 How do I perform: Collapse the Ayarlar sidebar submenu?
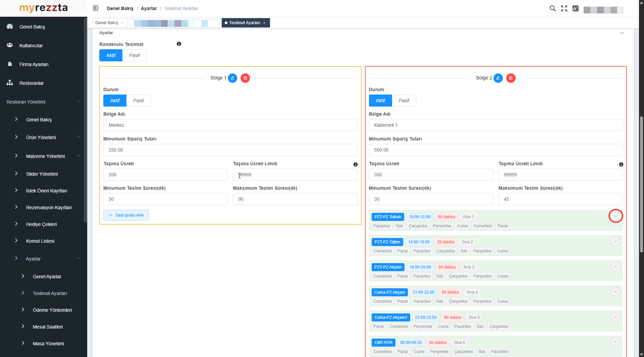click(x=78, y=258)
